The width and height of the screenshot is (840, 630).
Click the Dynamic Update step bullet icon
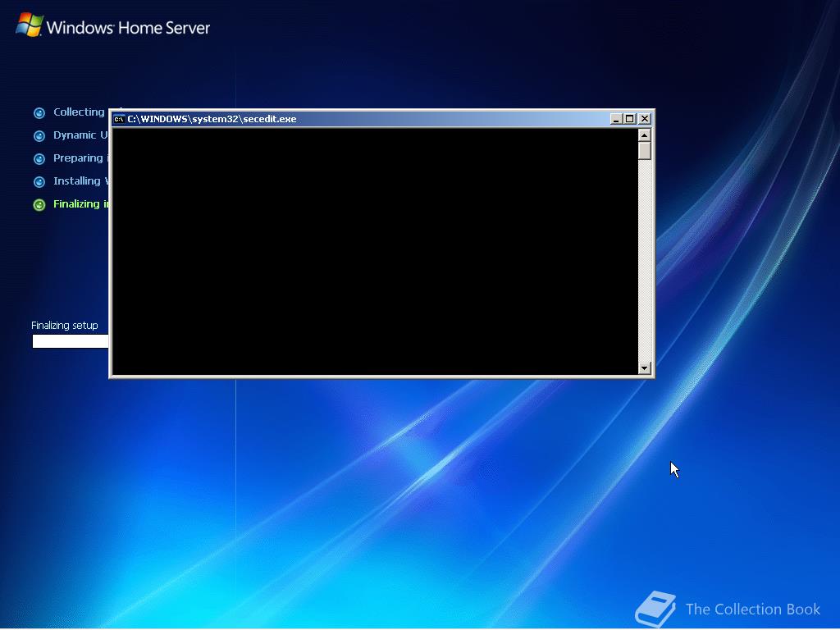(39, 136)
